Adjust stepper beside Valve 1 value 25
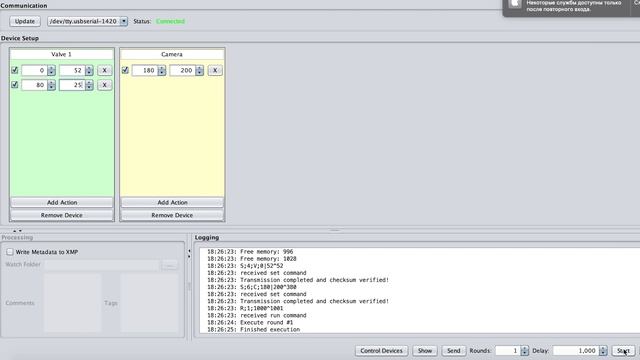 click(89, 85)
